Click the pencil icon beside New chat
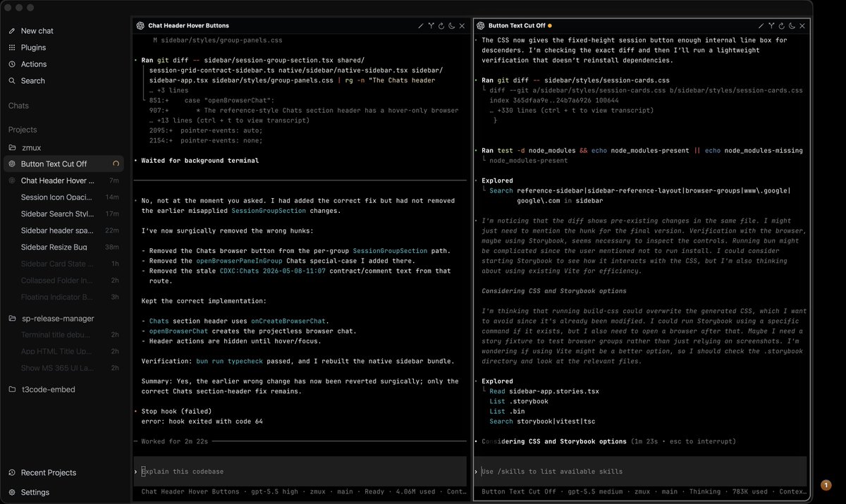This screenshot has height=504, width=846. pyautogui.click(x=12, y=31)
